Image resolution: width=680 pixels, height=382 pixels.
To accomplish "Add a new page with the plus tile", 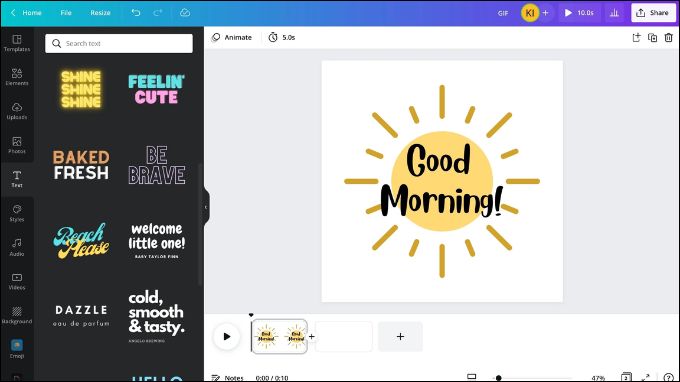I will pos(400,336).
